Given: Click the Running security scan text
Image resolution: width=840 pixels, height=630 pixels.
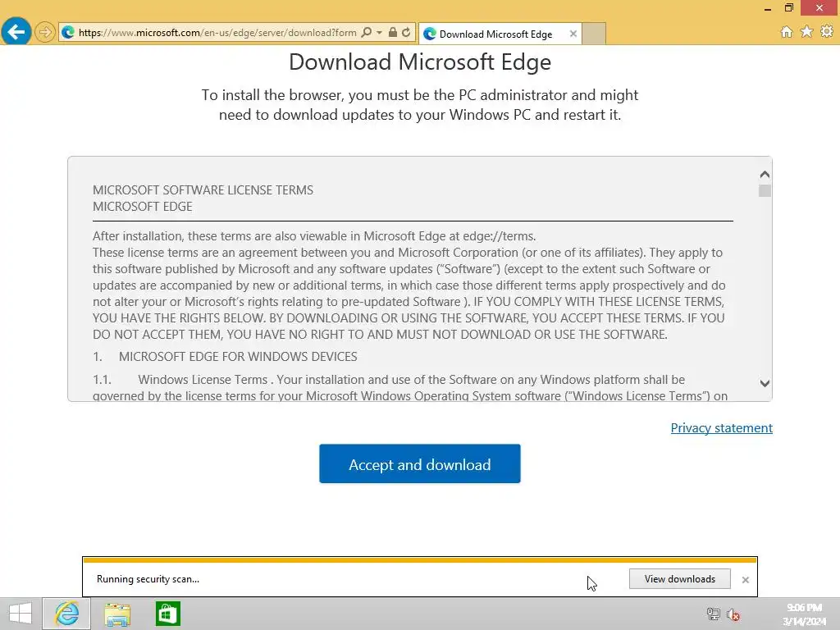Looking at the screenshot, I should pos(148,579).
